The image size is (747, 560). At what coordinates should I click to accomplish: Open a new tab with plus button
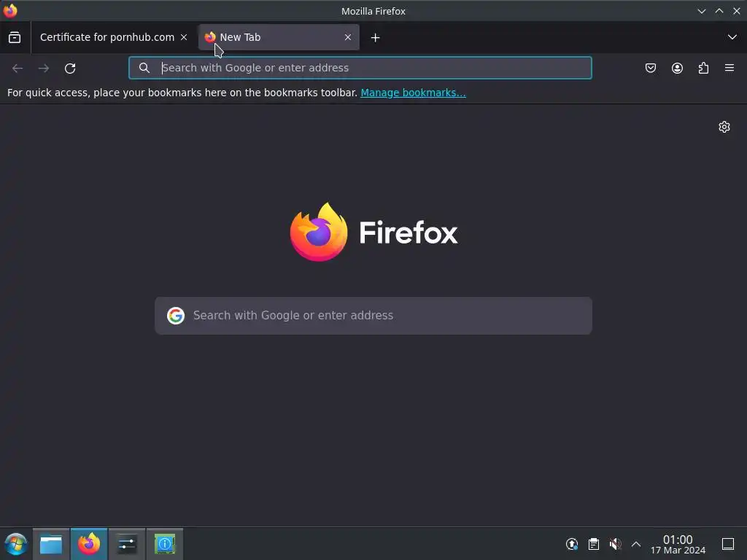pos(376,38)
